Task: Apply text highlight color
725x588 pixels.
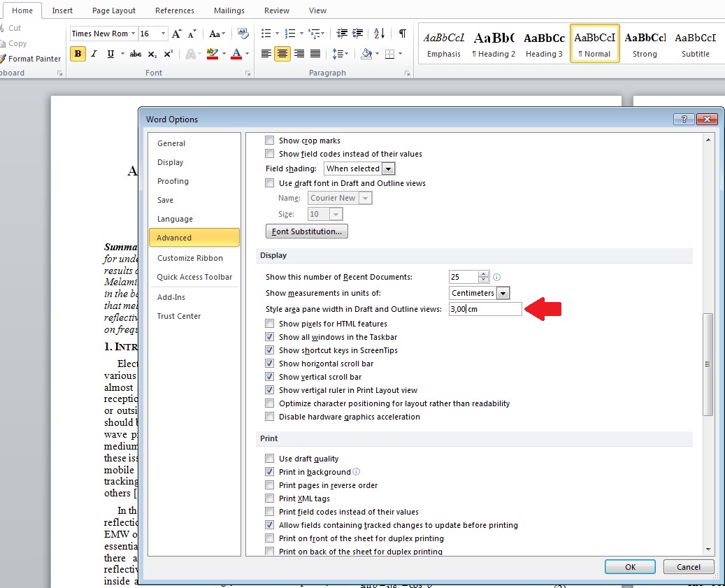Action: click(213, 54)
